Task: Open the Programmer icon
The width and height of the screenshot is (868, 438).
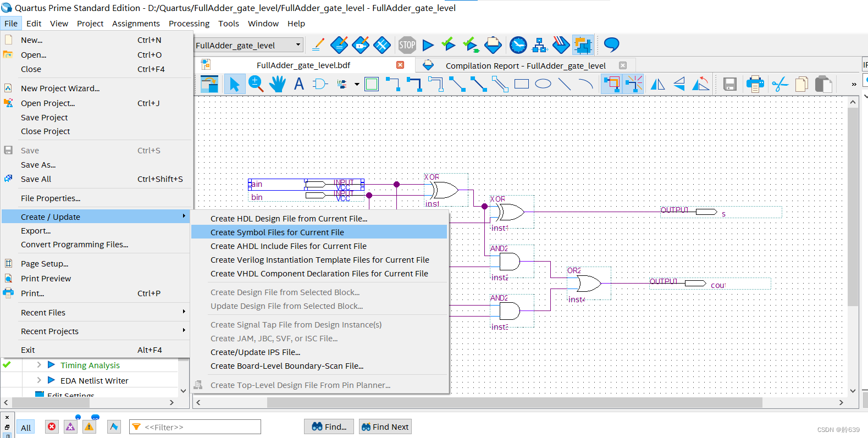Action: 561,45
